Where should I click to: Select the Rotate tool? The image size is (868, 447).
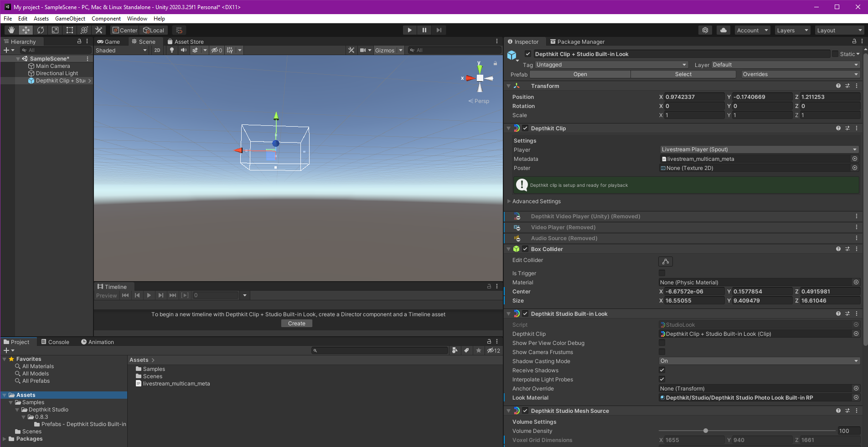click(41, 30)
